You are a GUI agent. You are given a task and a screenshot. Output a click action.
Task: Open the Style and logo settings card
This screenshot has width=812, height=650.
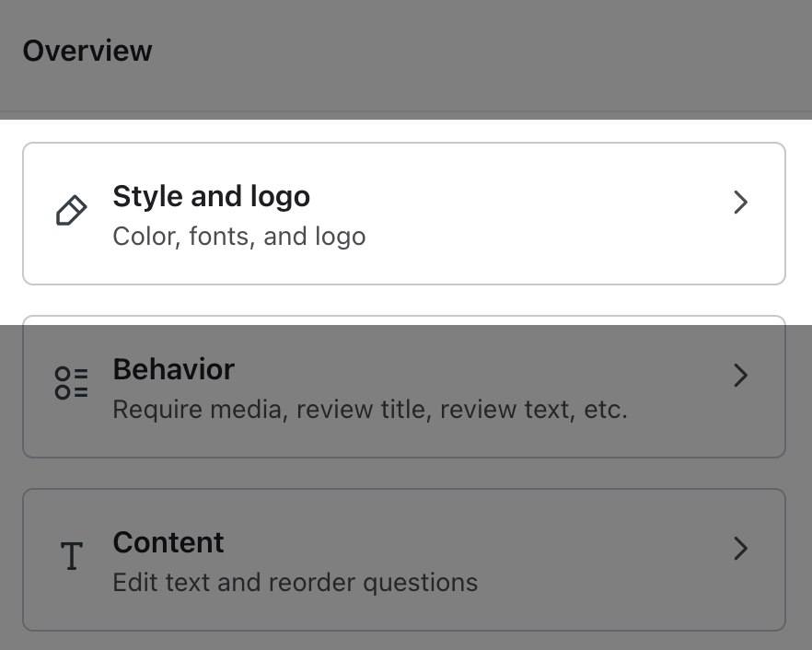pyautogui.click(x=405, y=213)
